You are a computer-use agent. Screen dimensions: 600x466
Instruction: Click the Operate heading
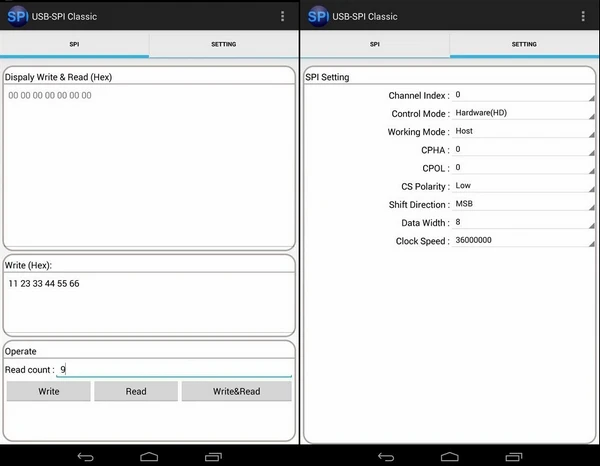[20, 351]
